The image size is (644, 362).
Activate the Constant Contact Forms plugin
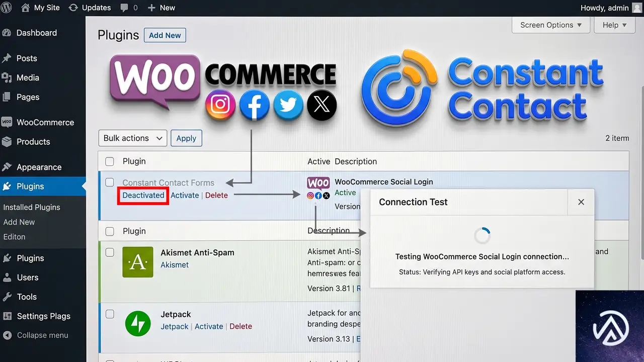[185, 195]
